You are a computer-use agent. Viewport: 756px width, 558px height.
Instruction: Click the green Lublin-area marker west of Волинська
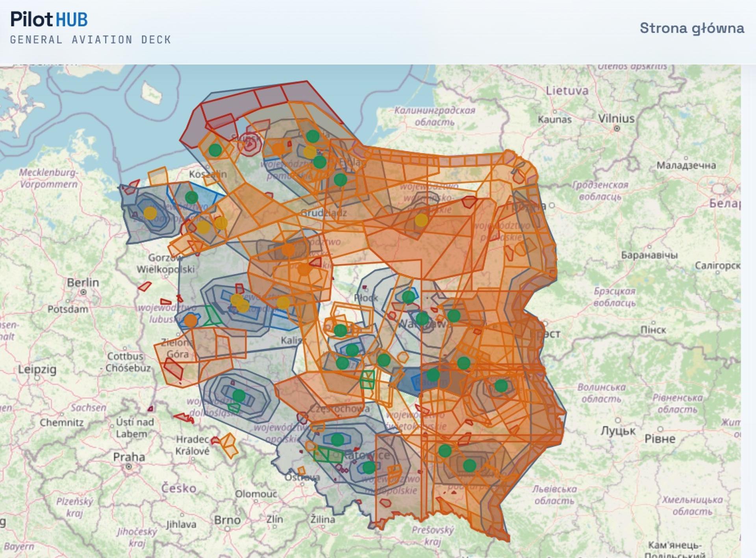coord(501,385)
